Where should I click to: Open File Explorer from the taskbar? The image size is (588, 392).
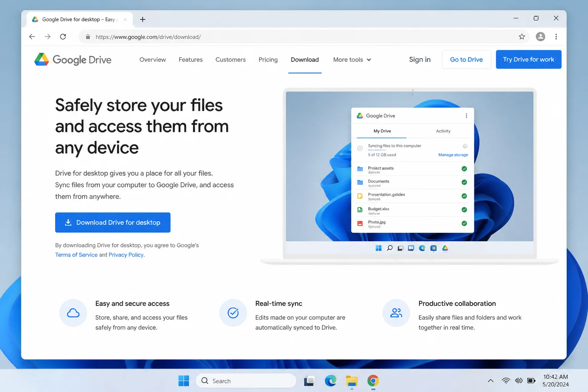pos(352,381)
